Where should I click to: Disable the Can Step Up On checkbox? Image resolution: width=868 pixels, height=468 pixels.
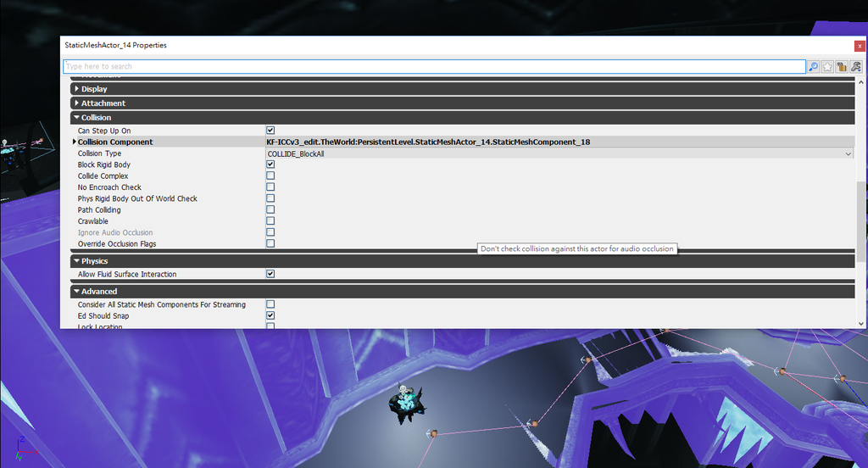270,131
